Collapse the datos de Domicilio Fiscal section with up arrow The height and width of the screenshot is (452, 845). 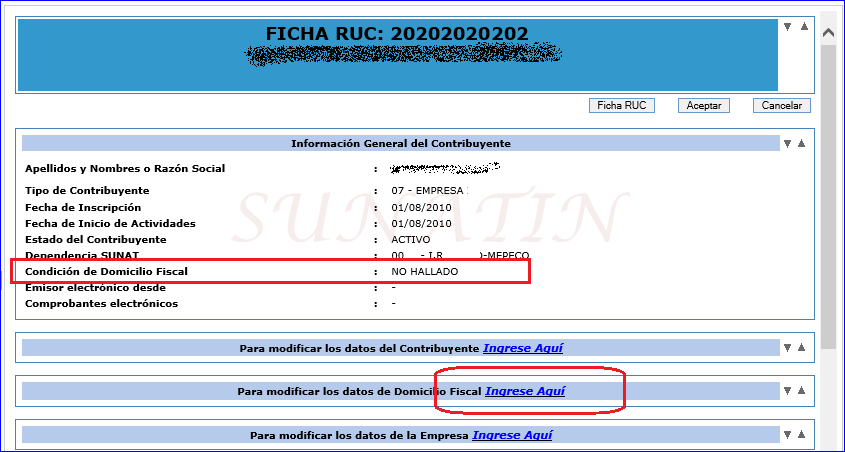tap(801, 391)
